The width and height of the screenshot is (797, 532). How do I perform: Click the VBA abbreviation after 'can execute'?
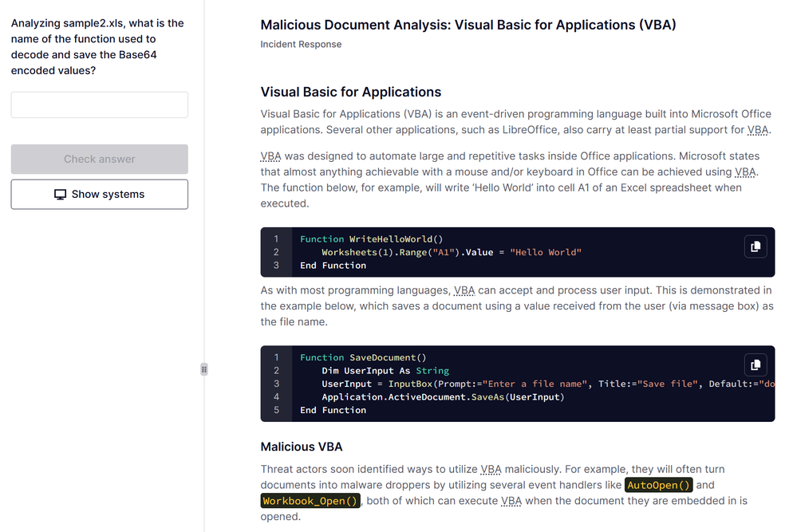coord(511,501)
